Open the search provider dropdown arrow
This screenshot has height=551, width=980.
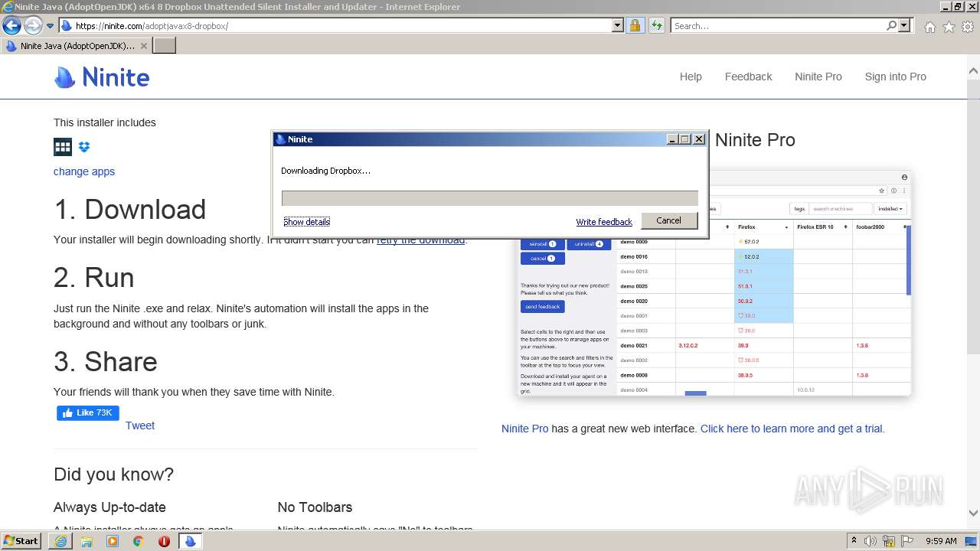[904, 25]
